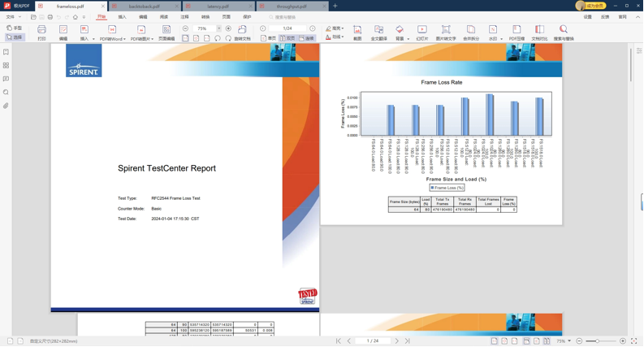
Task: Switch to the throughput.pdf tab
Action: [x=292, y=7]
